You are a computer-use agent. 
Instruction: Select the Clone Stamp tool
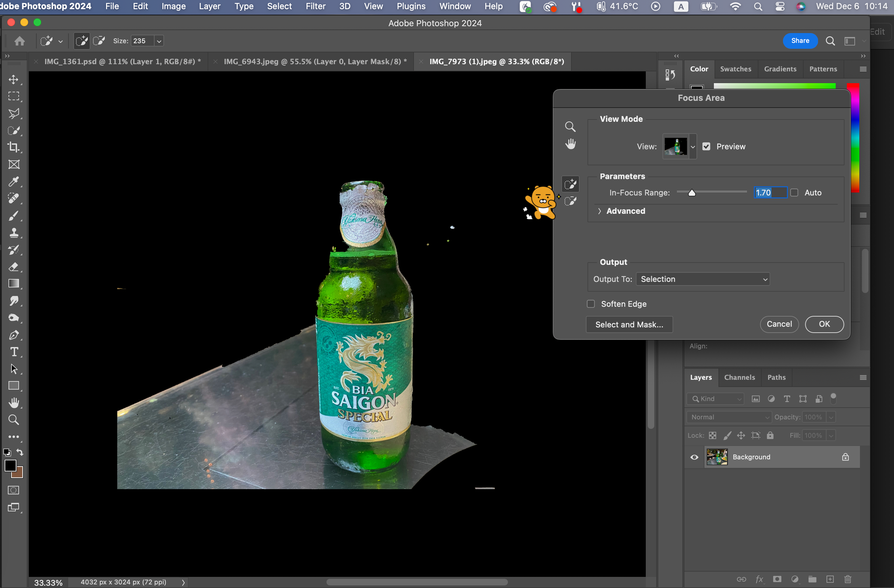click(x=14, y=233)
